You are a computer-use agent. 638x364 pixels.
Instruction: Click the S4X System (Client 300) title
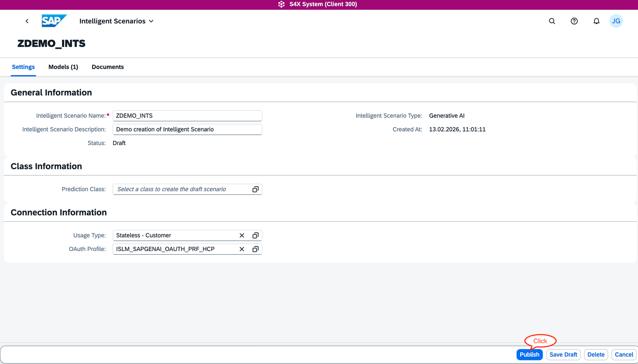click(x=323, y=4)
